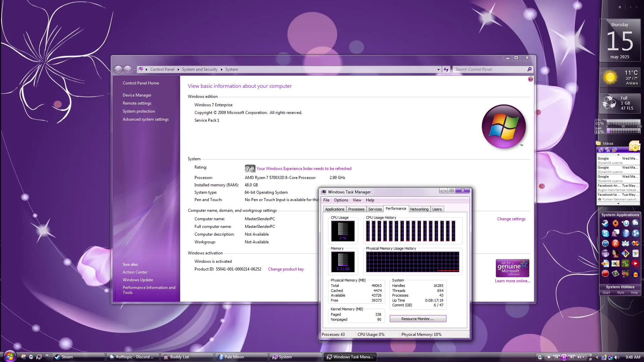Image resolution: width=644 pixels, height=362 pixels.
Task: Click the refresh button beside address bar
Action: click(x=446, y=69)
